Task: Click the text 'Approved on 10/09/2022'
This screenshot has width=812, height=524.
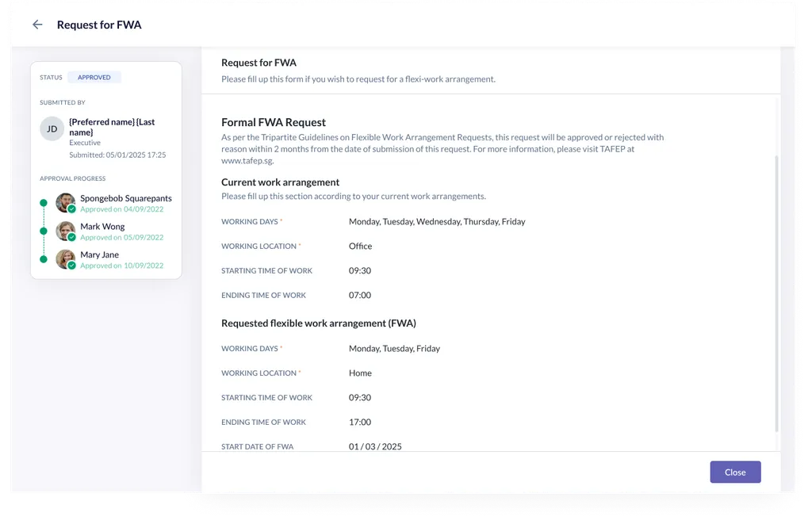Action: pyautogui.click(x=121, y=266)
